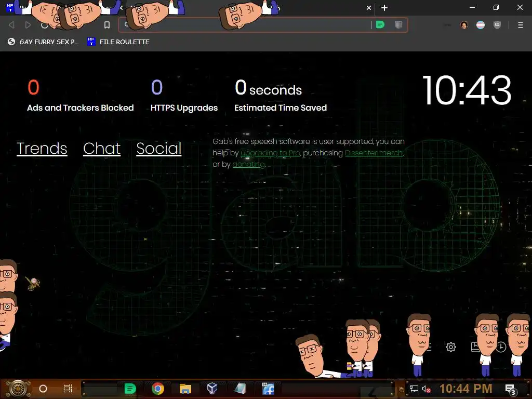Click the HTTPS Upgrades counter

click(x=184, y=95)
